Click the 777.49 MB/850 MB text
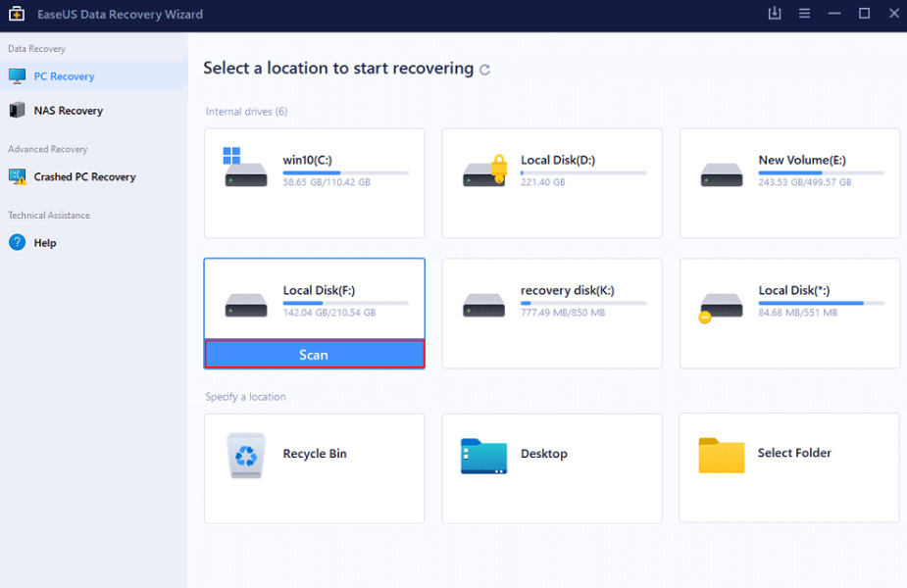This screenshot has height=588, width=907. 563,313
